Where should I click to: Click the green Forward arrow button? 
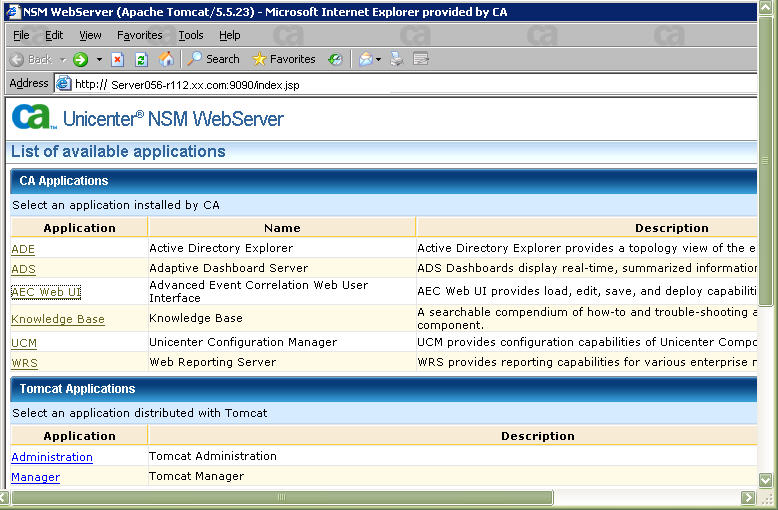(x=81, y=59)
